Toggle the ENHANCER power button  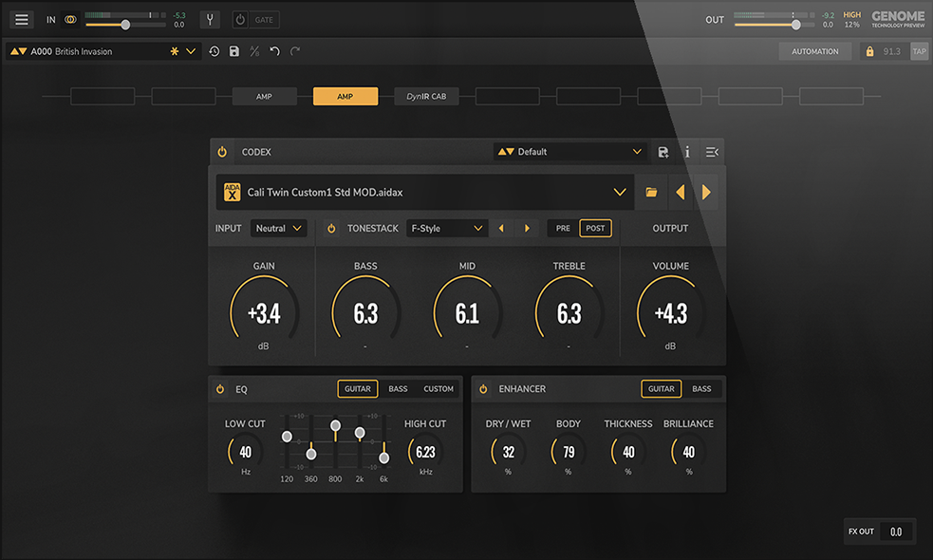click(483, 389)
